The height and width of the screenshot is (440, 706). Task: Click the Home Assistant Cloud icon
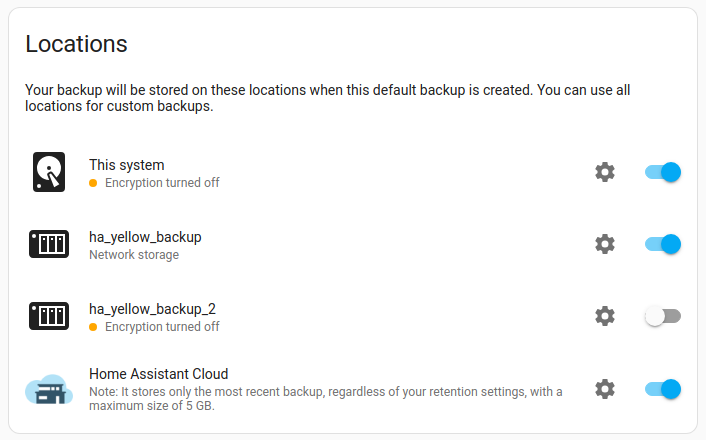48,389
